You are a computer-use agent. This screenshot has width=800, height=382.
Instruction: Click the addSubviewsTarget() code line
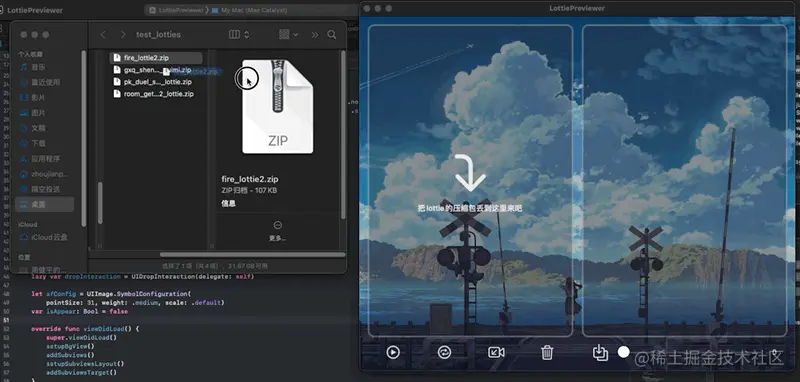(82, 372)
